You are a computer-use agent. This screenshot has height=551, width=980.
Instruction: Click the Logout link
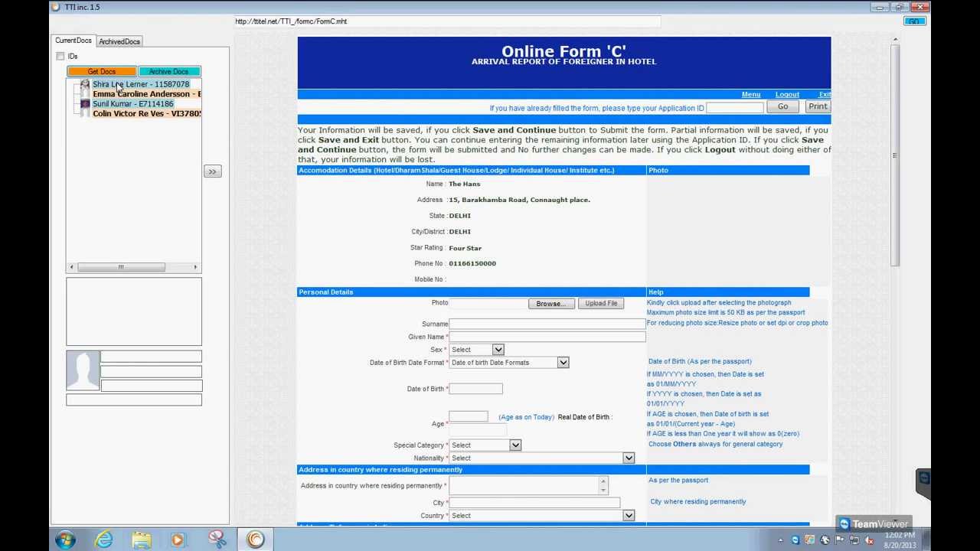[787, 95]
